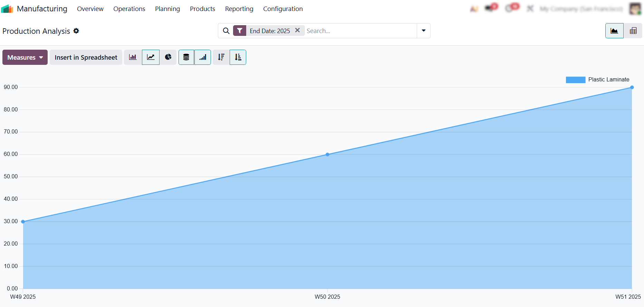Remove the End Date: 2025 filter
Screen dimensions: 644x307
pos(297,30)
